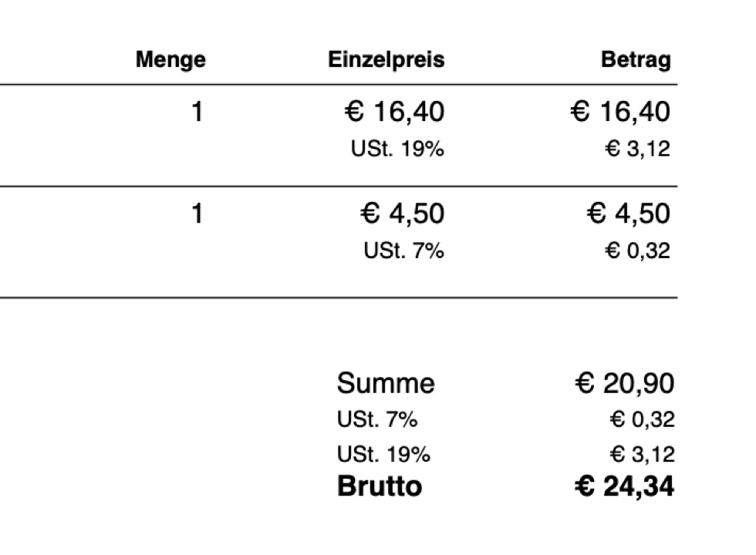Select the € 4,50 unit price under Einzelpreis

(402, 214)
